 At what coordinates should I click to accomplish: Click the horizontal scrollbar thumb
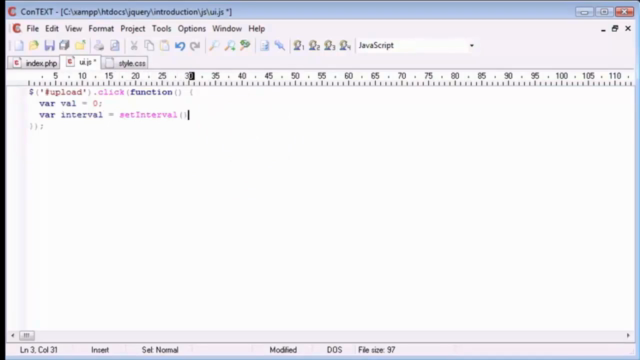[x=27, y=336]
